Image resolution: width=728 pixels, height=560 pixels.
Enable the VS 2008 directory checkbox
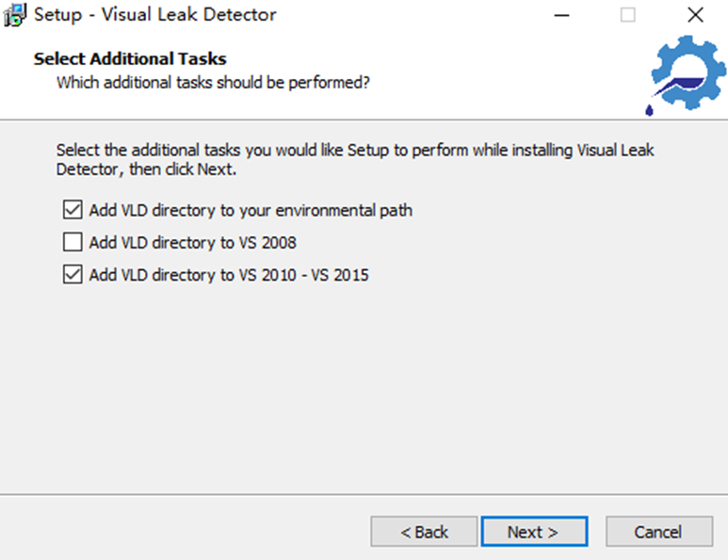(73, 243)
